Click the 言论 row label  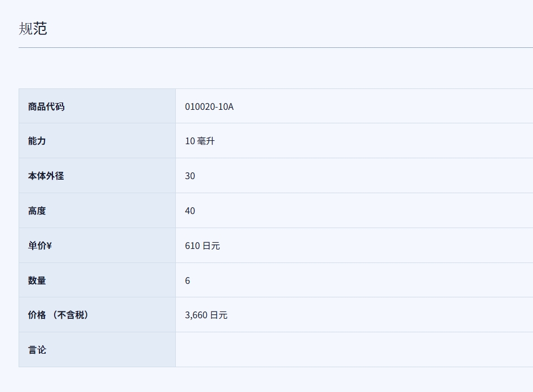[37, 350]
